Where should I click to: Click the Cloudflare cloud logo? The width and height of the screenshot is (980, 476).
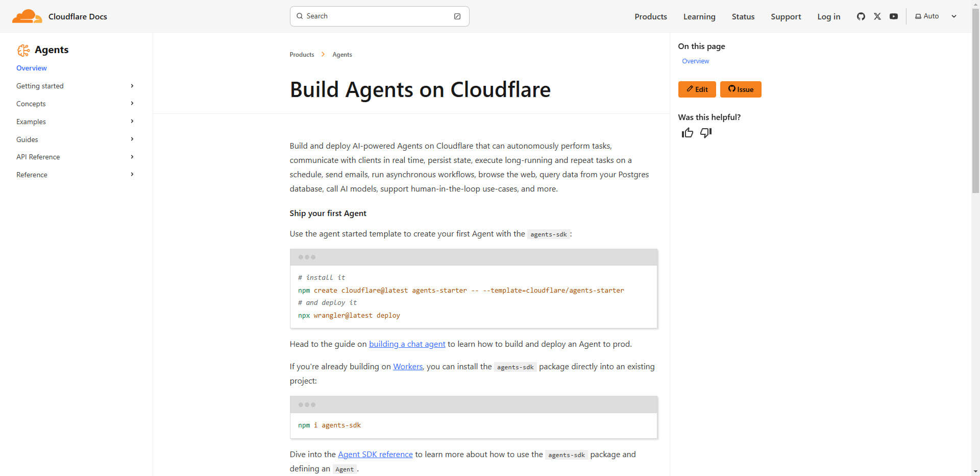point(27,16)
